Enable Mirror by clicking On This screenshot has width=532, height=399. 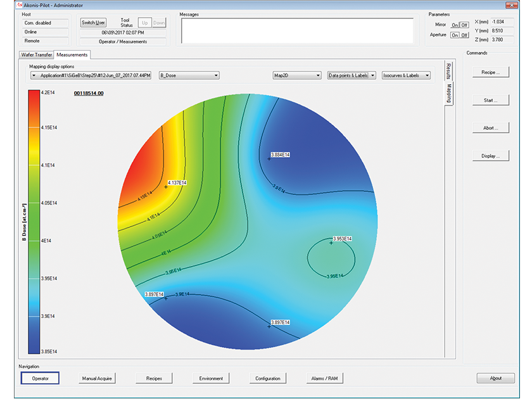tap(455, 25)
